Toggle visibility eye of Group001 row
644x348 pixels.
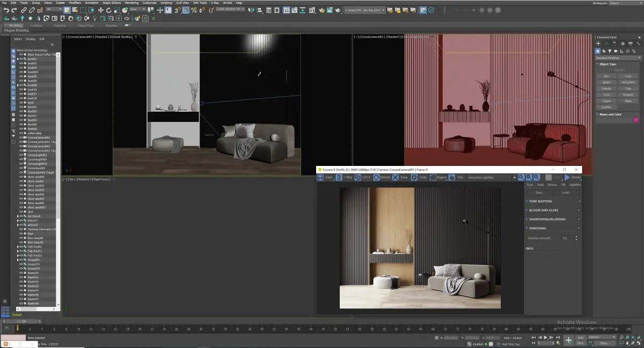[x=21, y=259]
